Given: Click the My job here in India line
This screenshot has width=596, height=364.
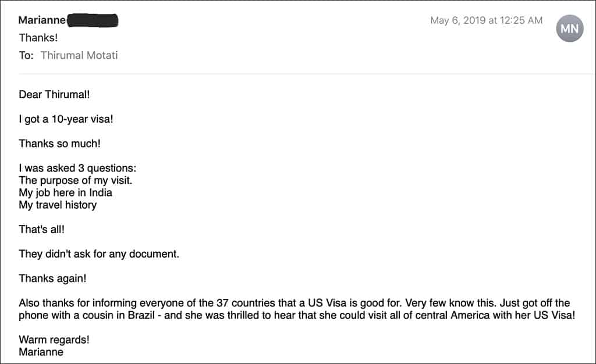Looking at the screenshot, I should 65,192.
